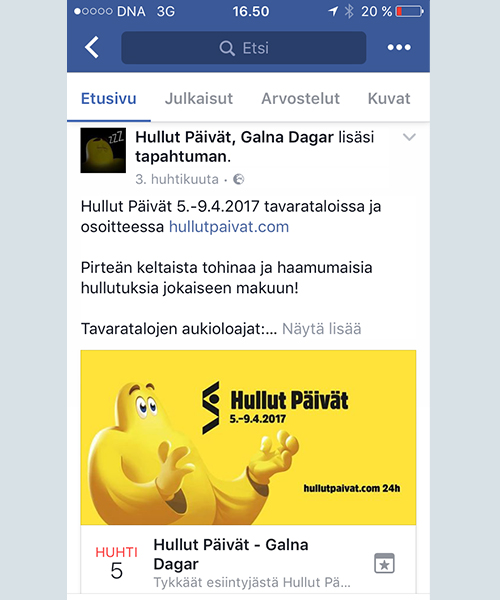Tap the back arrow icon
Screen dimensions: 500x600
(92, 47)
